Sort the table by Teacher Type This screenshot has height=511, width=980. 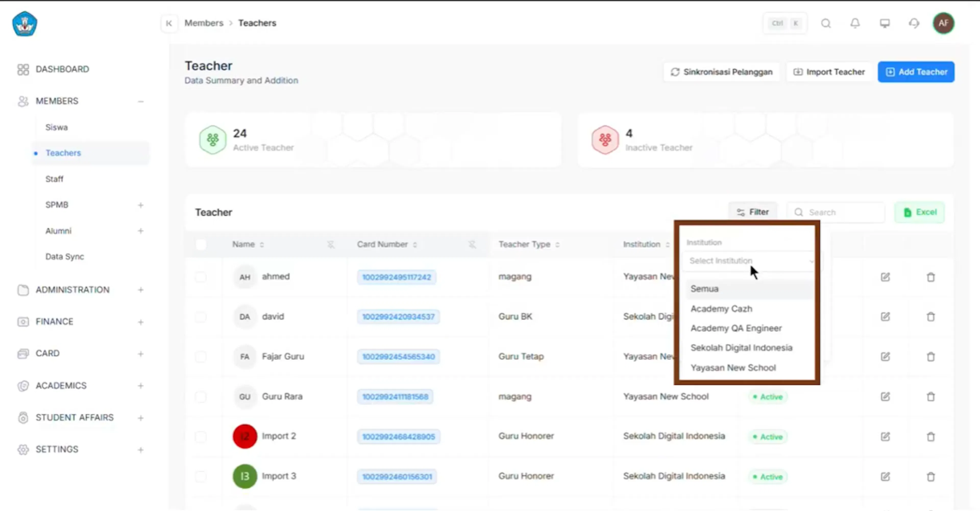pos(557,245)
